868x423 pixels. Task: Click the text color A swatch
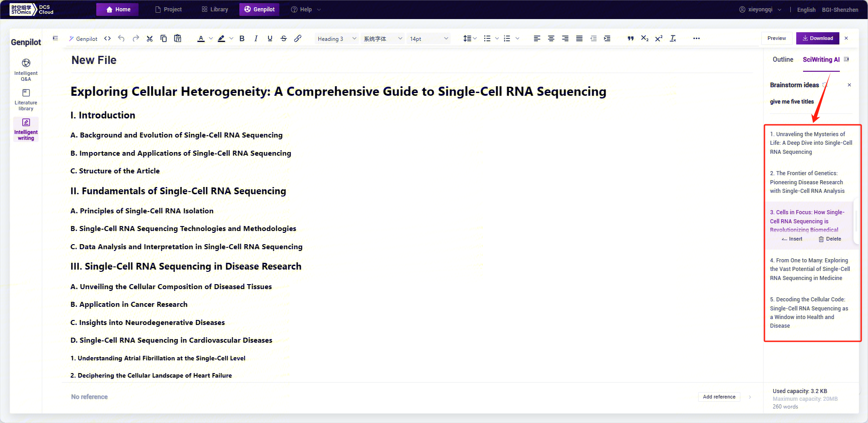click(x=201, y=39)
